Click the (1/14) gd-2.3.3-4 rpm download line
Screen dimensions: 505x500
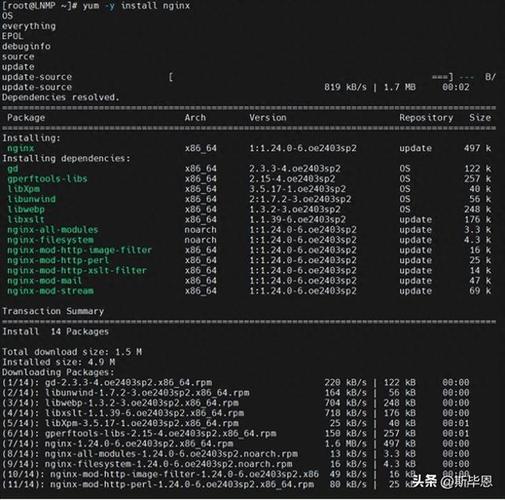tap(235, 383)
